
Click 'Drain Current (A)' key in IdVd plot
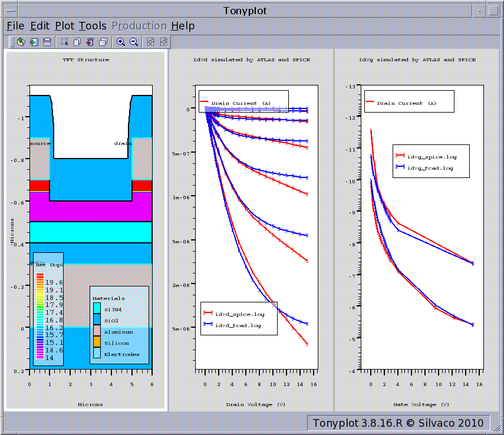(x=236, y=103)
